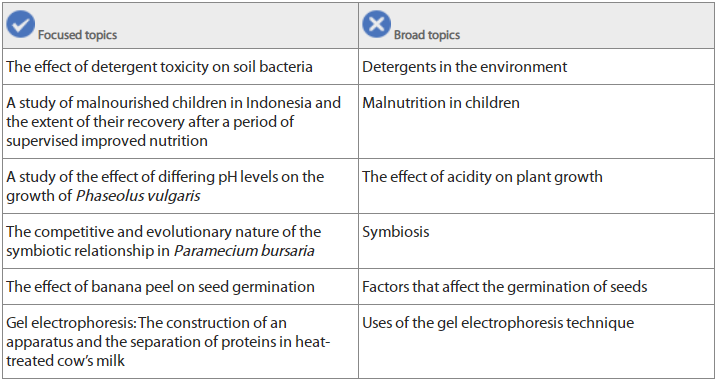Select the banana peel seed germination topic
717x381 pixels.
[x=161, y=287]
